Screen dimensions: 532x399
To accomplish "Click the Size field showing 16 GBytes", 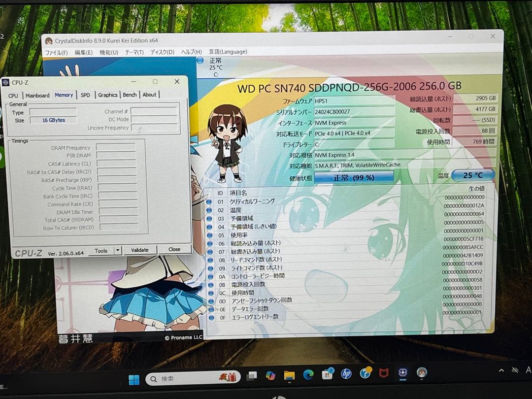I will [53, 120].
